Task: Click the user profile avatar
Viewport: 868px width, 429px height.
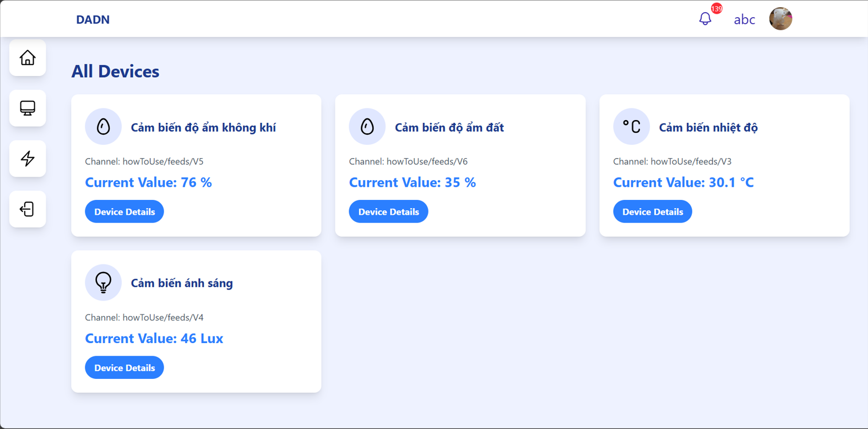Action: tap(780, 19)
